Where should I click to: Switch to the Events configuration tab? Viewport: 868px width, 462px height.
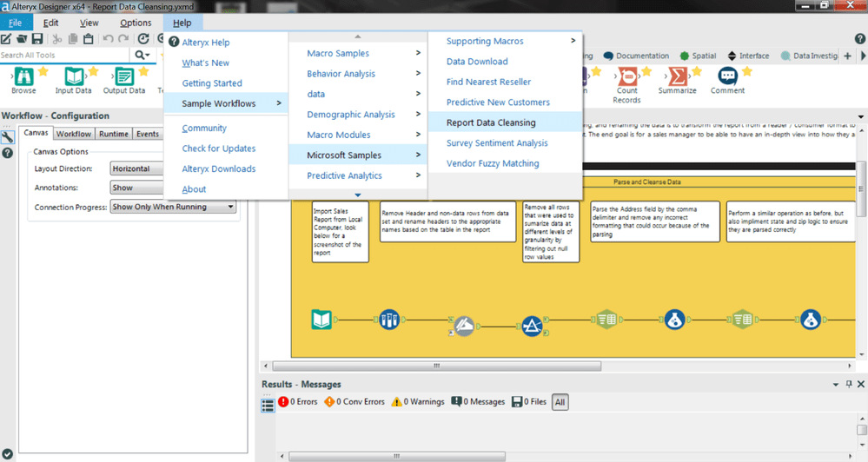[147, 134]
